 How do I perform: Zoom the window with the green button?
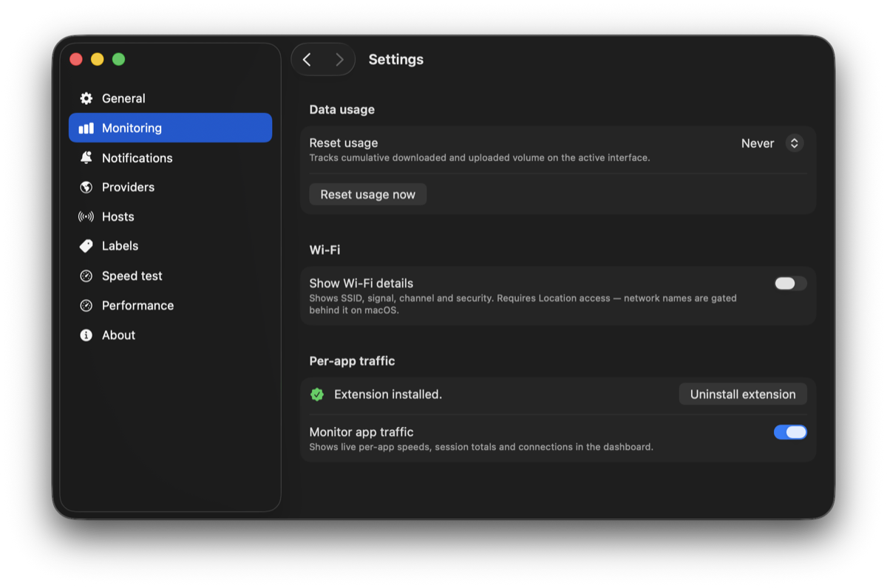pyautogui.click(x=118, y=59)
